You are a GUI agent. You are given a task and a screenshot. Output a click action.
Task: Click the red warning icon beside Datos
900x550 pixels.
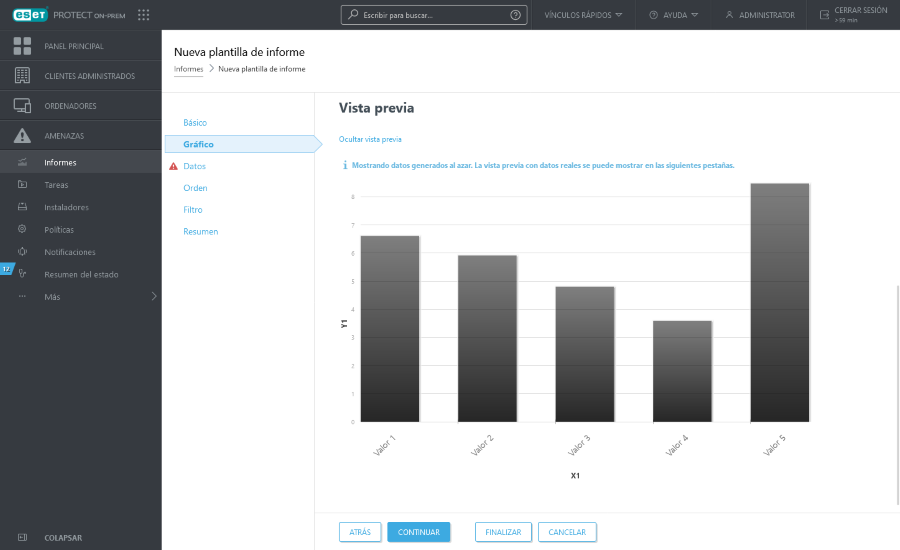point(173,166)
